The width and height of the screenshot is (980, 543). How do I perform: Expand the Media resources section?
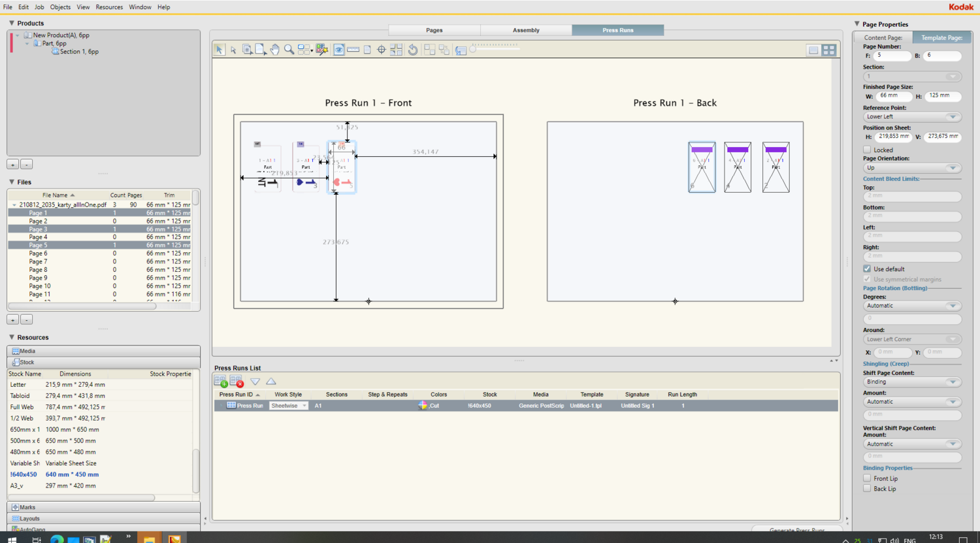(x=103, y=351)
